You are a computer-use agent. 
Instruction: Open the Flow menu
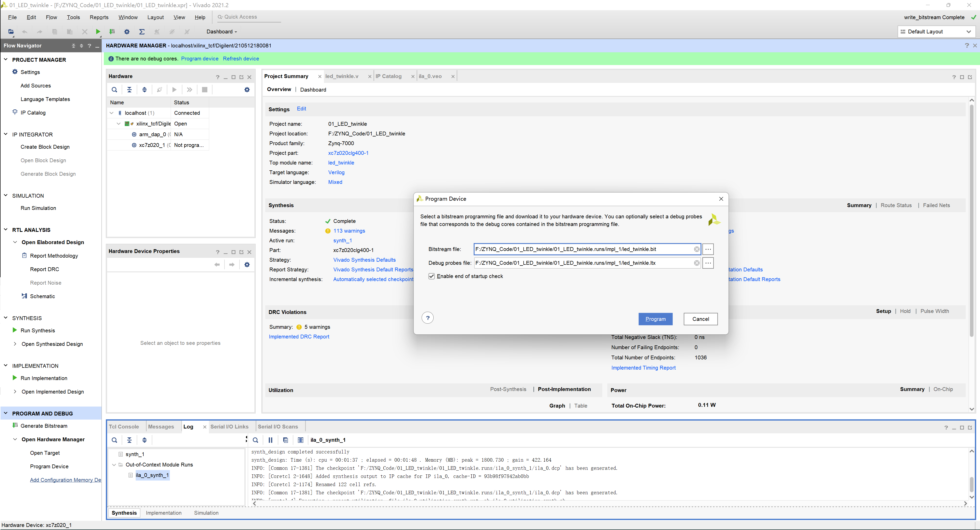click(x=51, y=17)
